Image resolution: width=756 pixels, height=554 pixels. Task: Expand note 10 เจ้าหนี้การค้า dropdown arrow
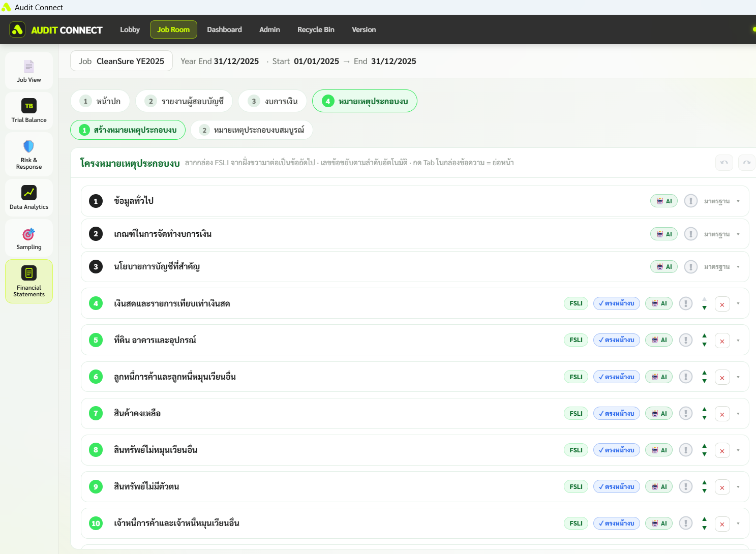coord(738,524)
